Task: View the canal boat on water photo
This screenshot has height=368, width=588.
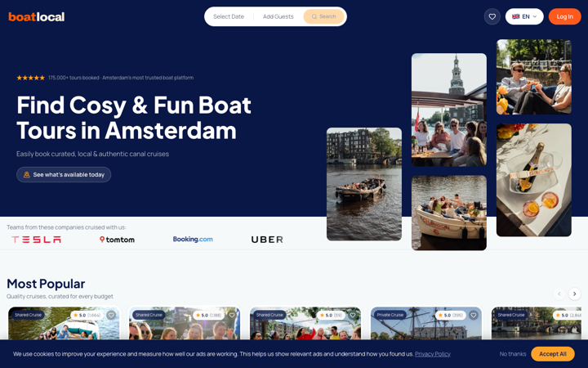Action: click(364, 184)
